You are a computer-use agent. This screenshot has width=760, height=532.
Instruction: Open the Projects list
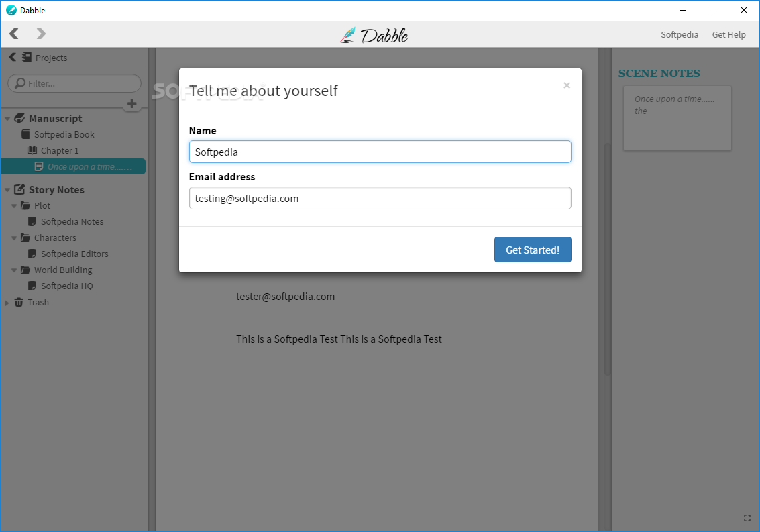pyautogui.click(x=51, y=58)
